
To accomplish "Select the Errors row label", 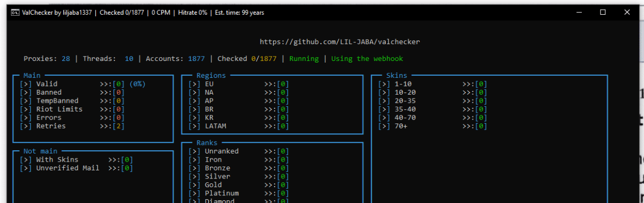I will click(49, 118).
